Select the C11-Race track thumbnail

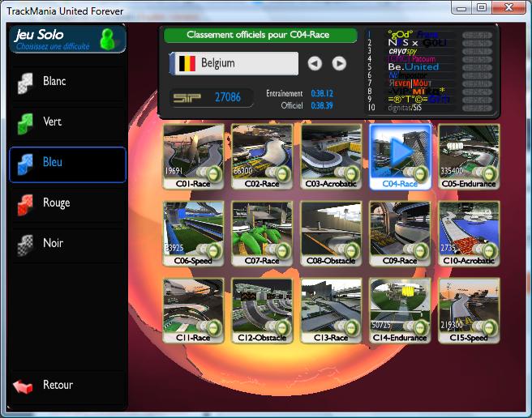coord(193,309)
